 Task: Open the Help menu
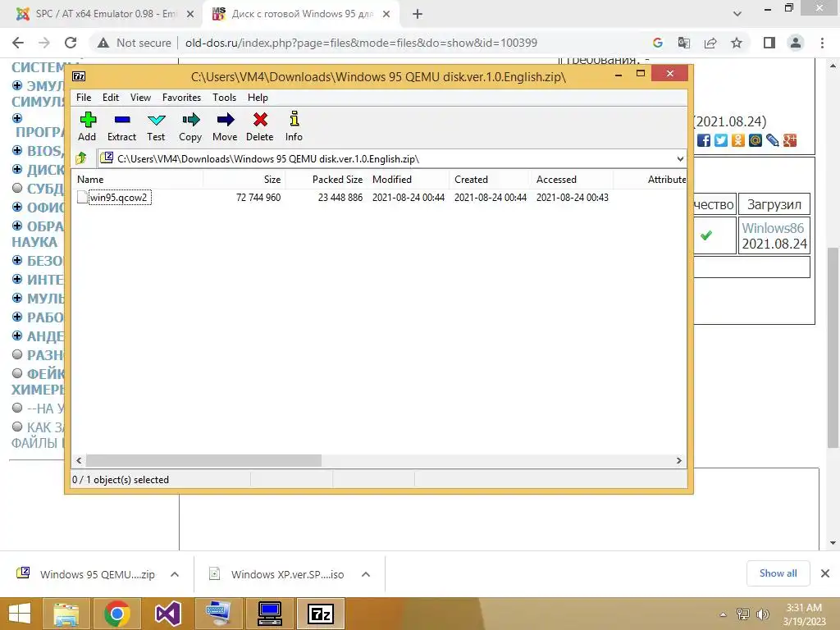[258, 98]
